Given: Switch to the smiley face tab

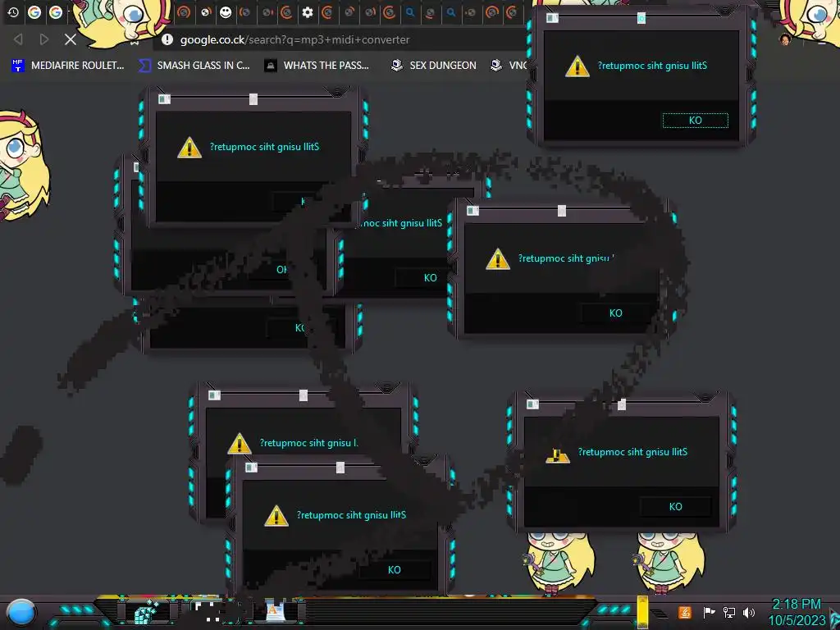Looking at the screenshot, I should click(226, 12).
